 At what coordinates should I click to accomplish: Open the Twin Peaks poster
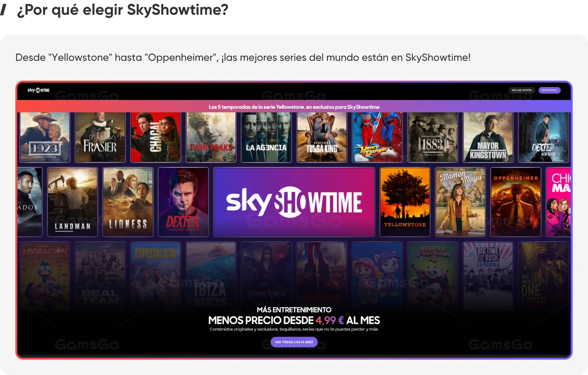(211, 137)
